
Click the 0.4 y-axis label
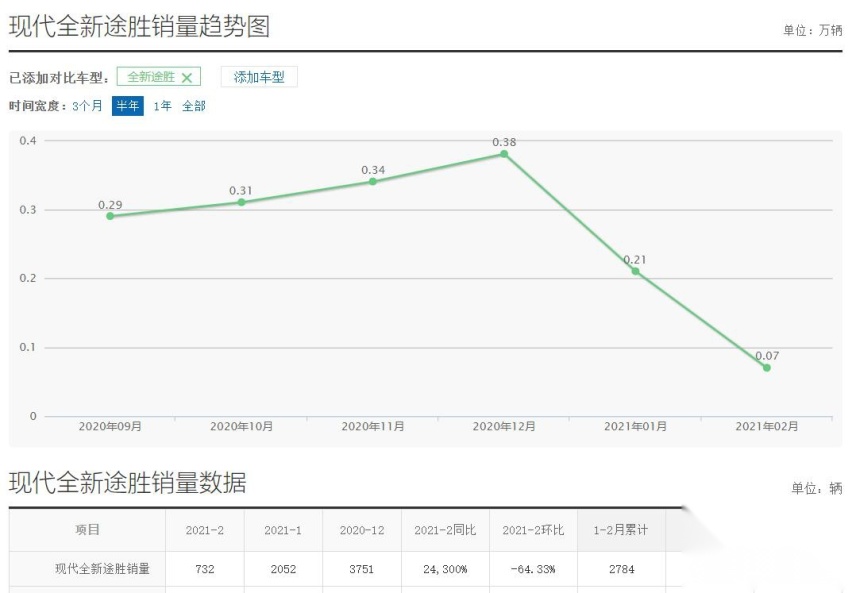pyautogui.click(x=28, y=141)
